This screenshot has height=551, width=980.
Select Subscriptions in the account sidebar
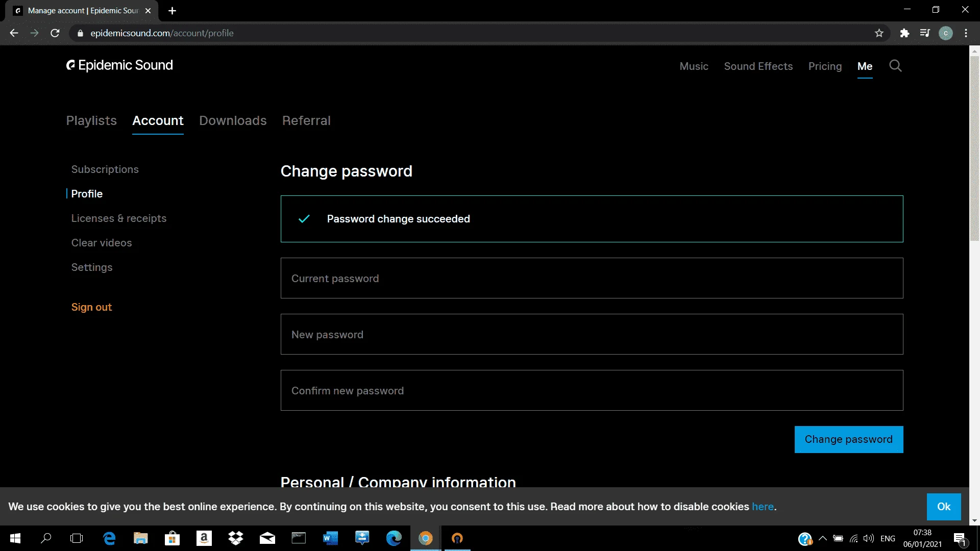[x=105, y=169]
